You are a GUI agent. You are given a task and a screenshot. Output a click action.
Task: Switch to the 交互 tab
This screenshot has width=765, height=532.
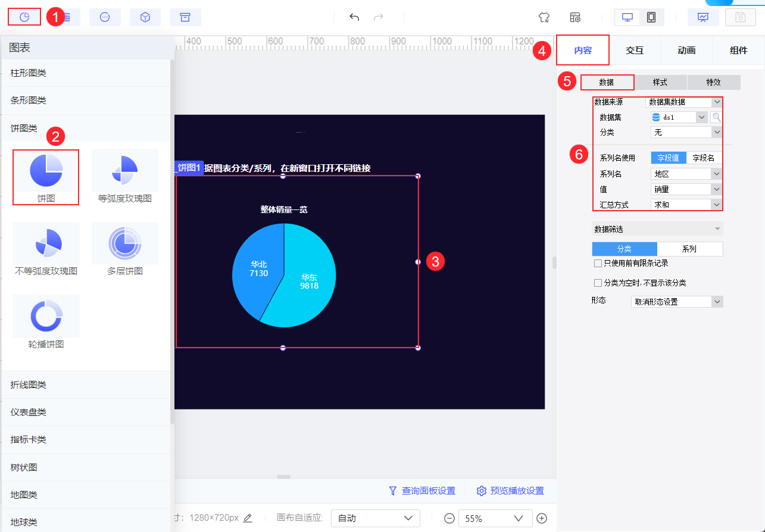635,50
